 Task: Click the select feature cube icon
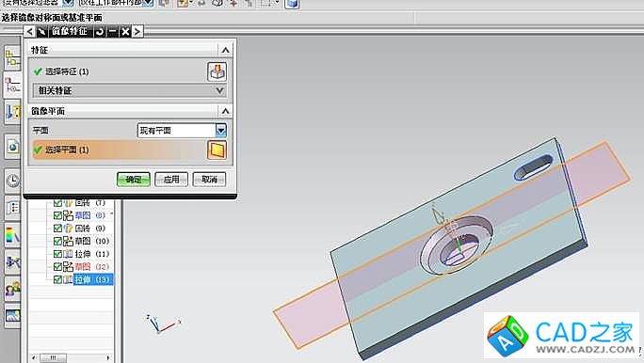coord(217,71)
